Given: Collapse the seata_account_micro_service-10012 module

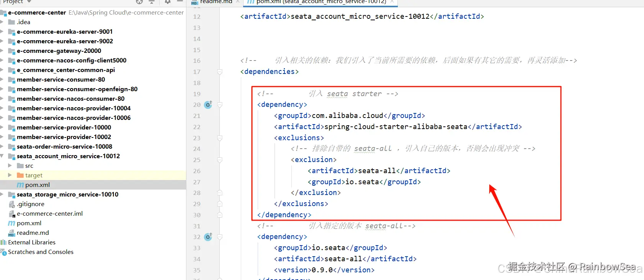Looking at the screenshot, I should click(2, 156).
